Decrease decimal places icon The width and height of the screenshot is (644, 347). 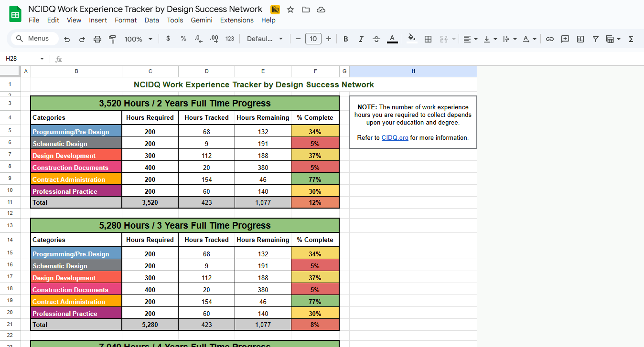pos(198,39)
